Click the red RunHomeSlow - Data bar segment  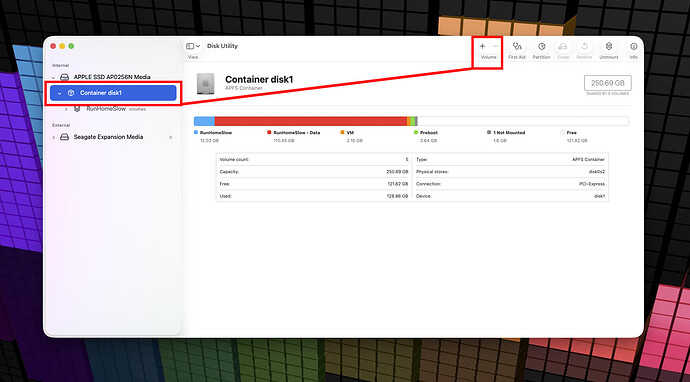[x=311, y=121]
